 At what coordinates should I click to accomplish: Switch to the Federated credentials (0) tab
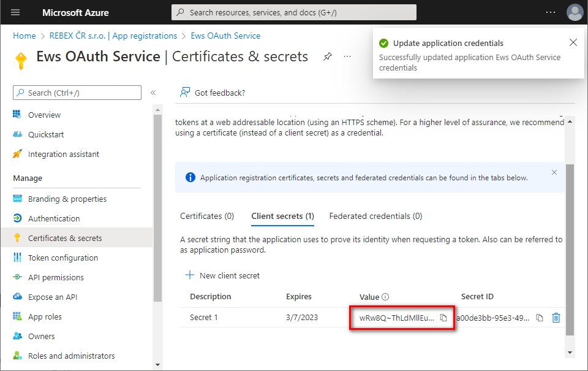(x=375, y=216)
